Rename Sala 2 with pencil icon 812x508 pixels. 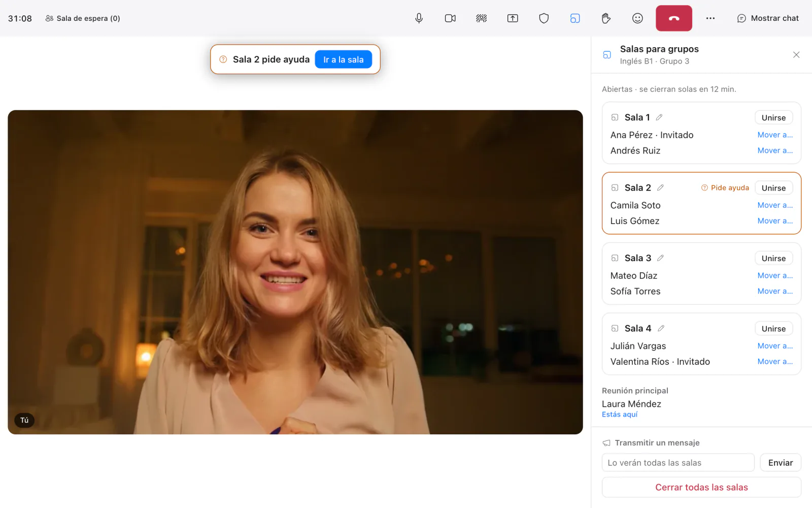tap(660, 187)
